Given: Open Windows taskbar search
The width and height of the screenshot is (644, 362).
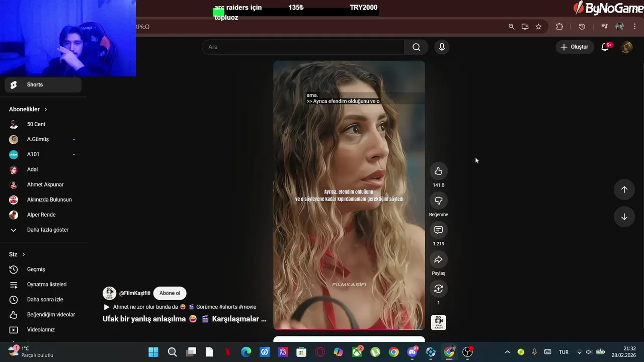Looking at the screenshot, I should click(172, 352).
